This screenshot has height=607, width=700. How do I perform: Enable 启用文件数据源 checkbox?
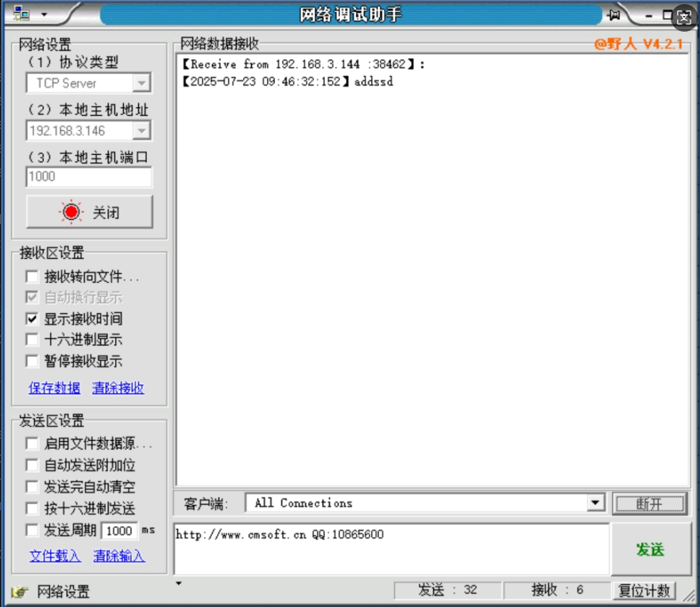(x=32, y=443)
